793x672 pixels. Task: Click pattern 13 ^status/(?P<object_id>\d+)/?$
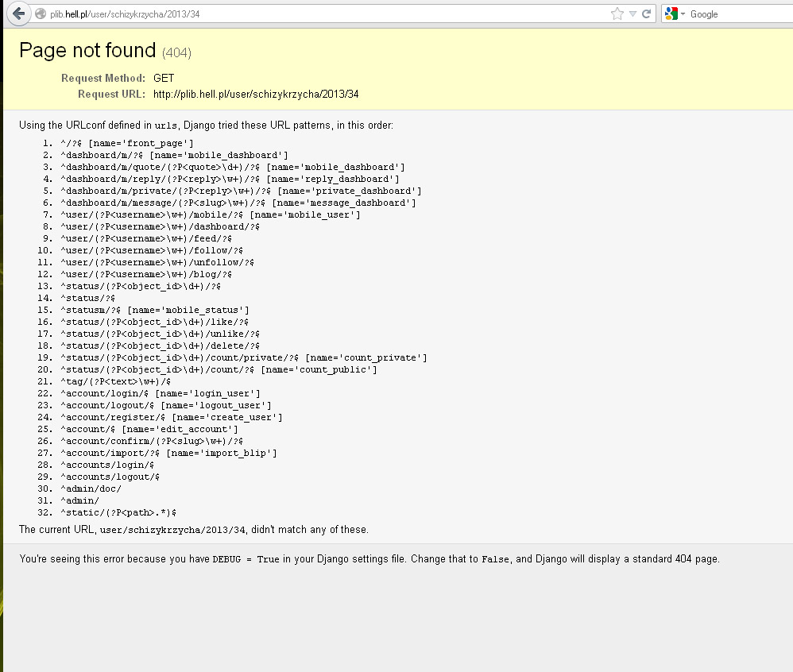click(x=141, y=286)
